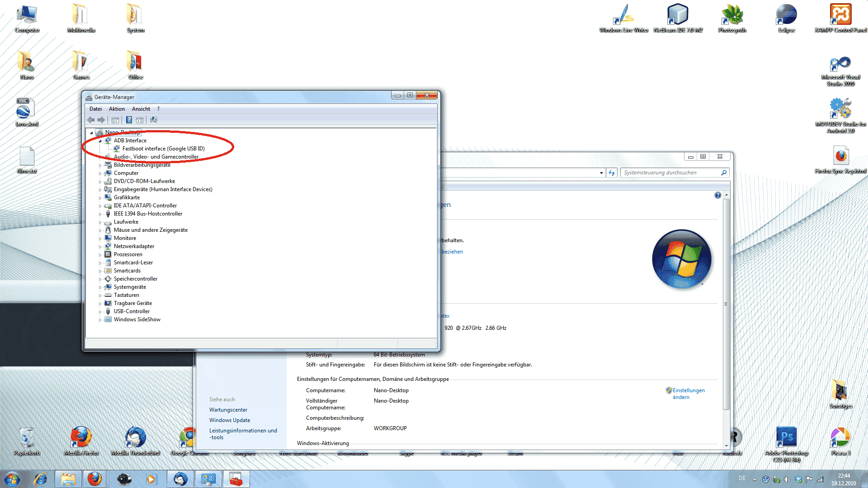Toggle the console tree pane toolbar icon
The height and width of the screenshot is (488, 868).
115,120
